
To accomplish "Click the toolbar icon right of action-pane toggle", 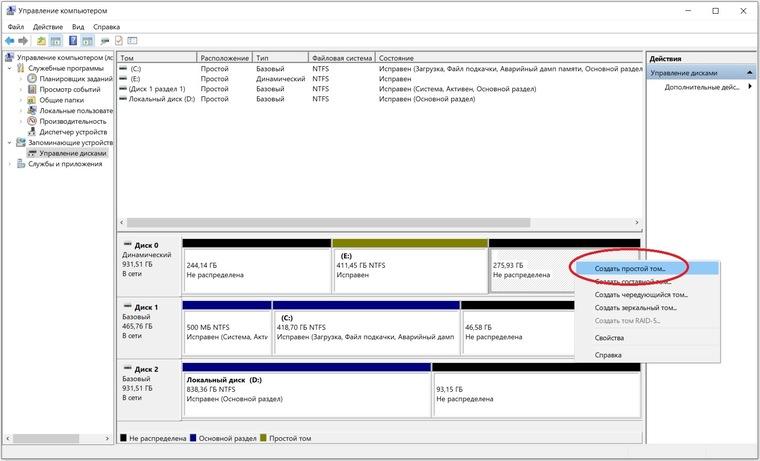I will [x=105, y=41].
